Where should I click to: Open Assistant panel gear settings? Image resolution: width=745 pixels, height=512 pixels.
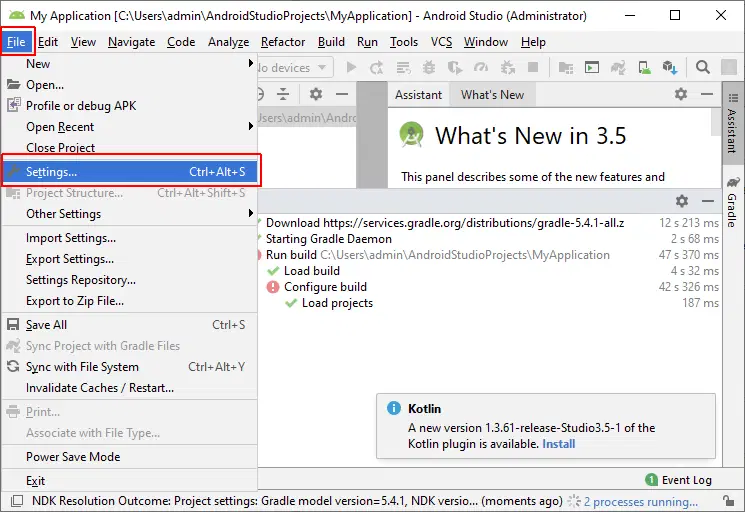tap(681, 94)
